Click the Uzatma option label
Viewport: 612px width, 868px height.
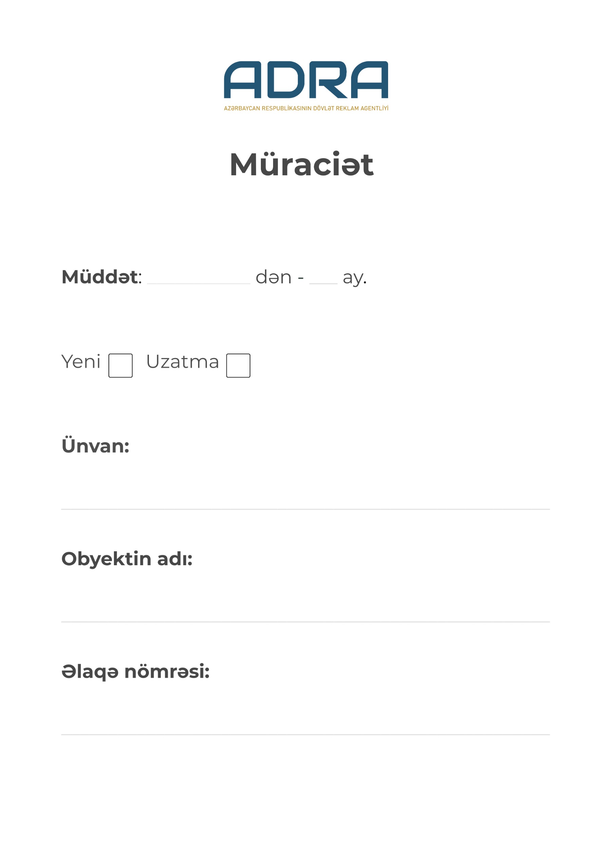click(183, 362)
